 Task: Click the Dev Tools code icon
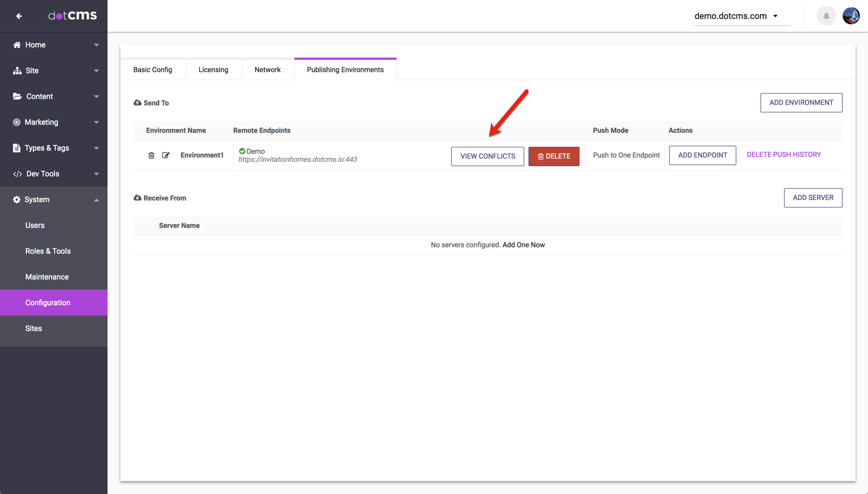click(x=17, y=174)
